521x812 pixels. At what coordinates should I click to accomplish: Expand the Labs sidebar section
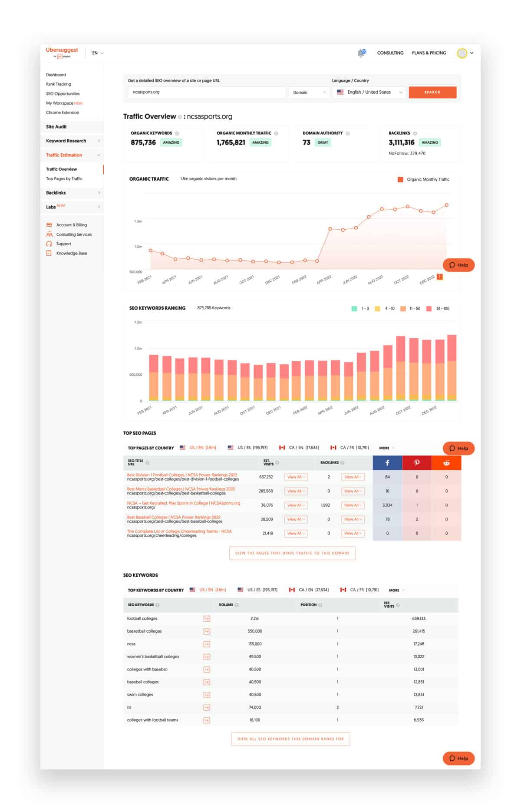pyautogui.click(x=73, y=207)
